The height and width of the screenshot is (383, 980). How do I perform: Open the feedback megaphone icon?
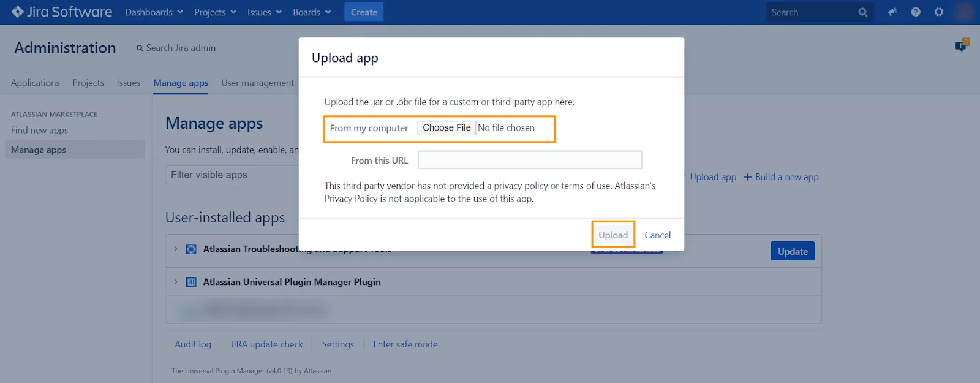[892, 12]
